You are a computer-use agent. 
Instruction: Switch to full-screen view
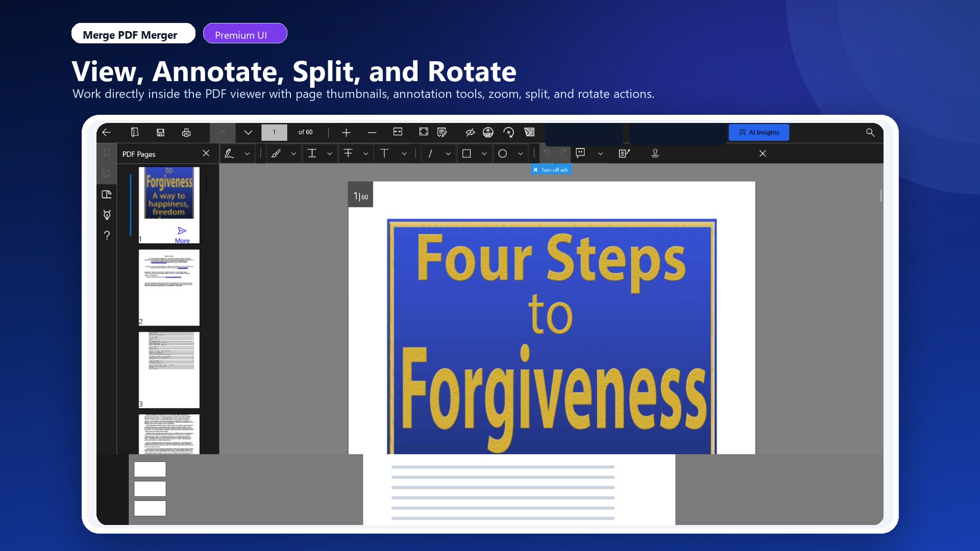pyautogui.click(x=424, y=132)
